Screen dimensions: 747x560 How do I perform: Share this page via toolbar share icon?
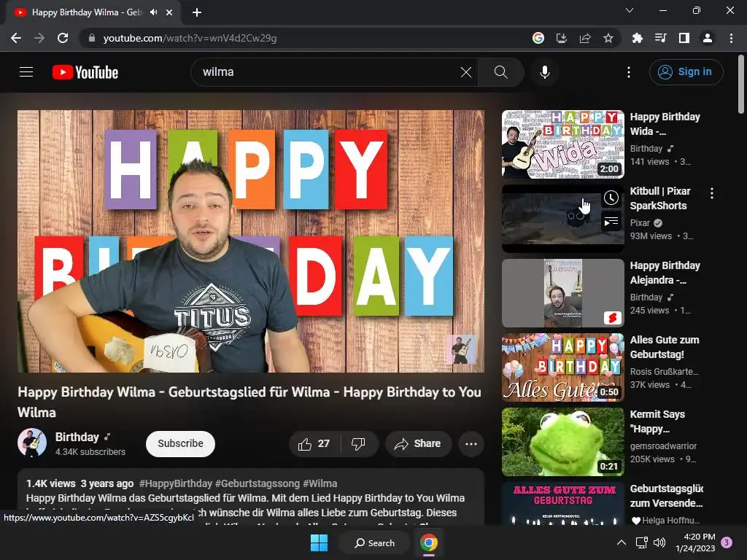coord(585,38)
